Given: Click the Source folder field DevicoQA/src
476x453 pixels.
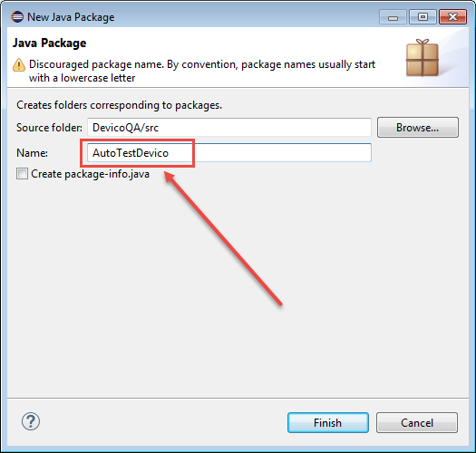Looking at the screenshot, I should pos(229,128).
